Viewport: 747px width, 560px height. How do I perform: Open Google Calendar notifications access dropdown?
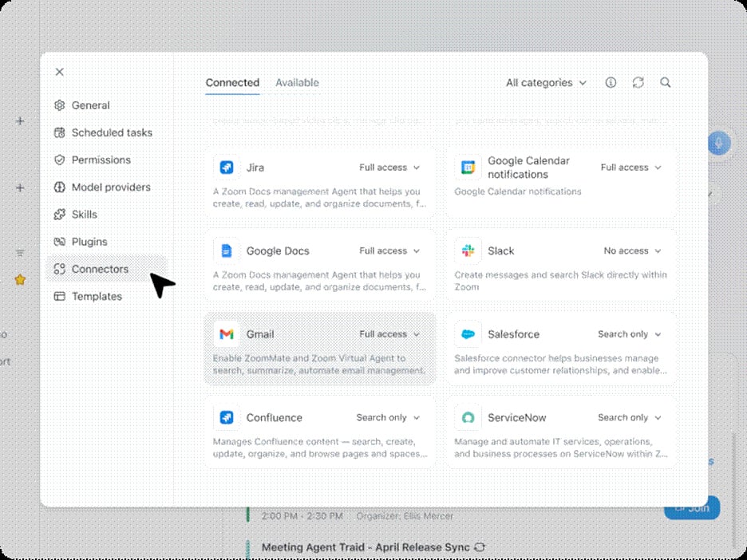(631, 168)
